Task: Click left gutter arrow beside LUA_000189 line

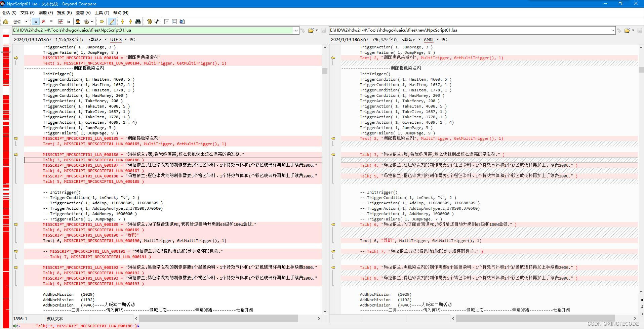Action: (x=16, y=224)
